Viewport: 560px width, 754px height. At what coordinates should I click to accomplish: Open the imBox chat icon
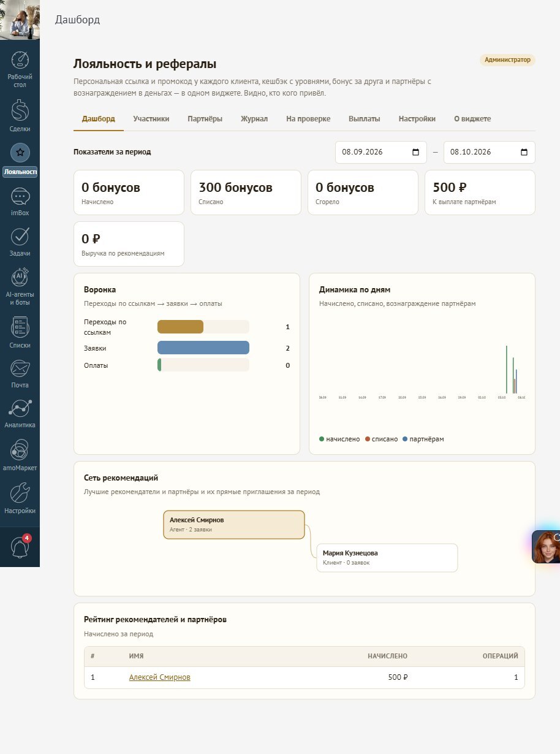pyautogui.click(x=20, y=197)
